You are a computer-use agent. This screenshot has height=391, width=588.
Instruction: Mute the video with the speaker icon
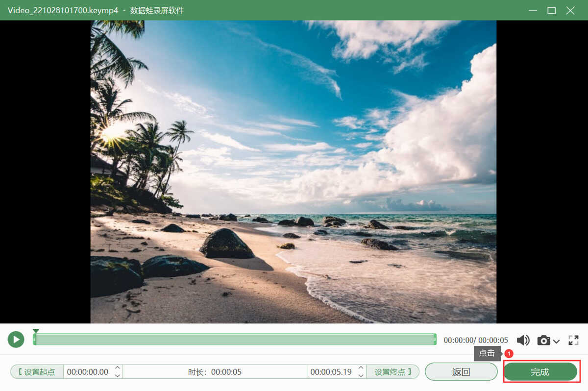523,340
